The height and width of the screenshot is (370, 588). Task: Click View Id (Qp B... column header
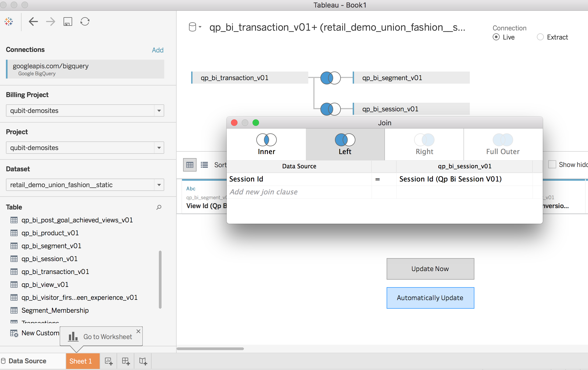[206, 206]
